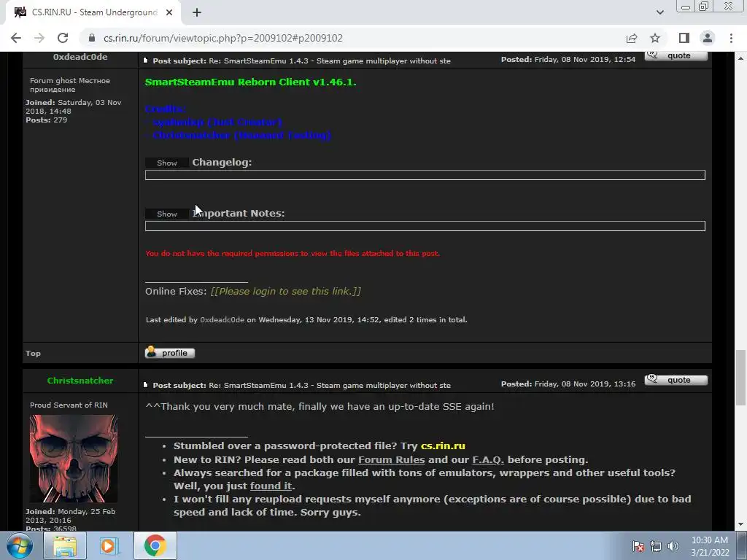Viewport: 747px width, 560px height.
Task: Jump to Top link
Action: pyautogui.click(x=34, y=354)
